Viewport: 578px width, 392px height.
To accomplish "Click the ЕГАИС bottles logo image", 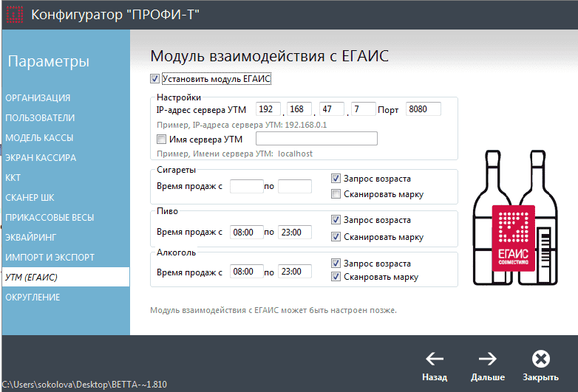I will 515,218.
